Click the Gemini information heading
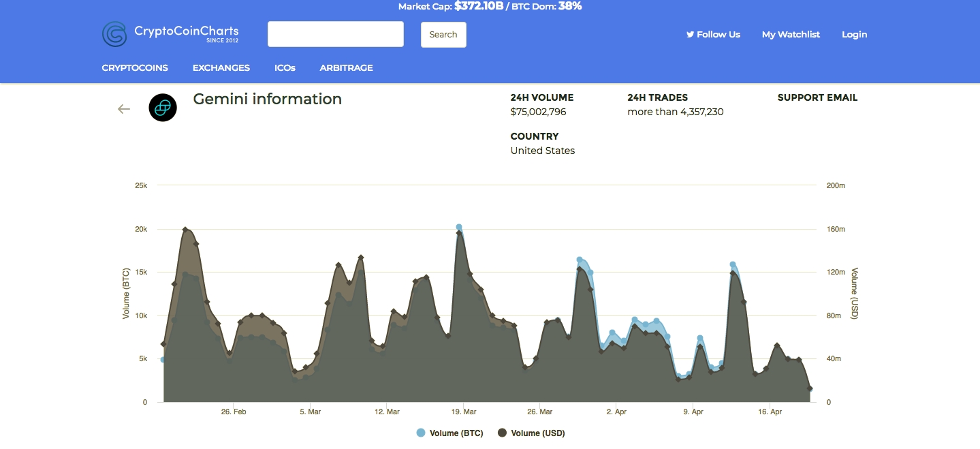Viewport: 980px width, 449px height. 268,99
